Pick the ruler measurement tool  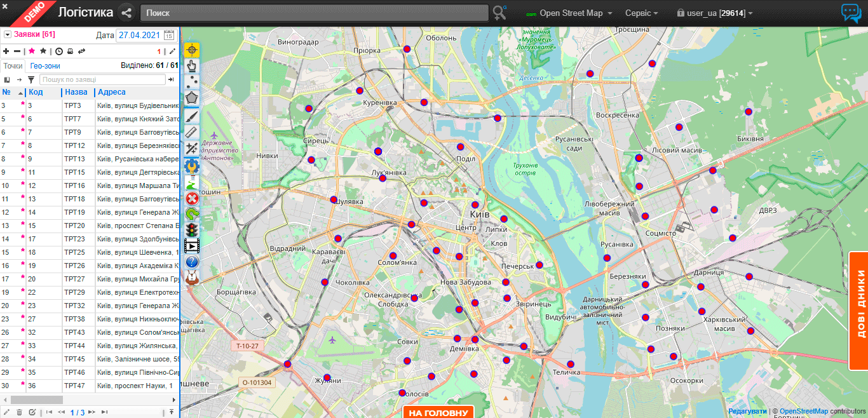click(x=191, y=132)
